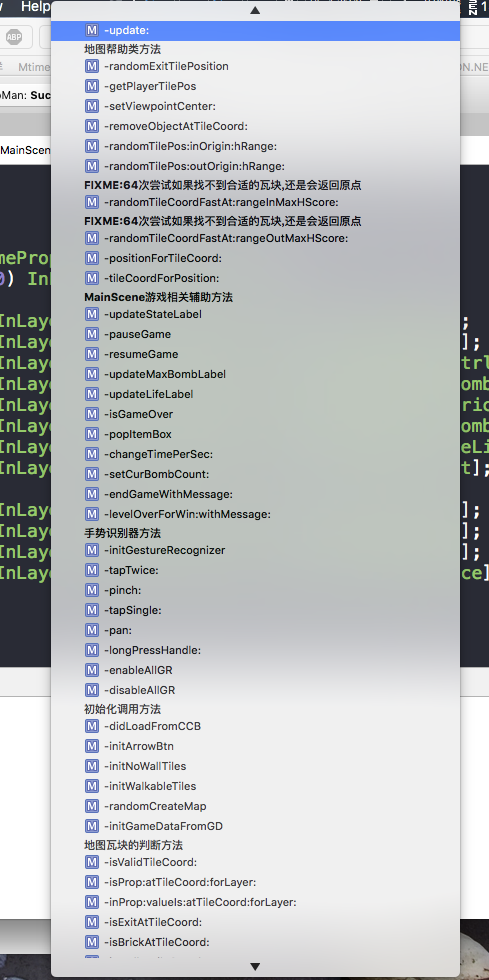
Task: Choose -randomTilePos:inOrigin:hRange: entry
Action: (255, 146)
